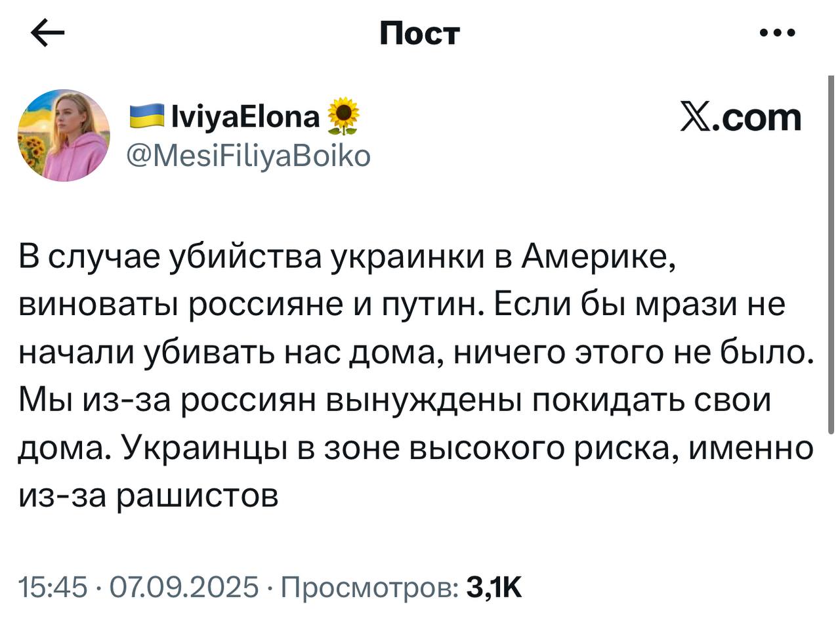Go back using the left arrow

(x=48, y=33)
